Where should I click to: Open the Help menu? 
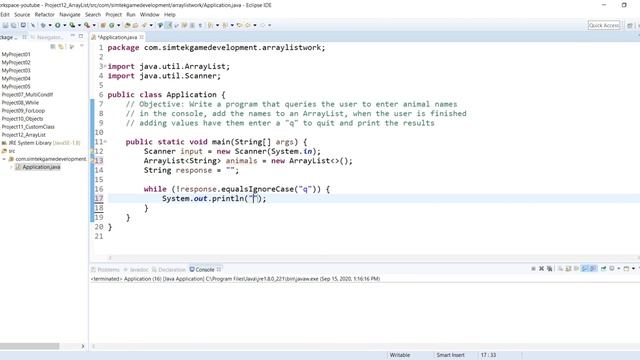pos(169,14)
